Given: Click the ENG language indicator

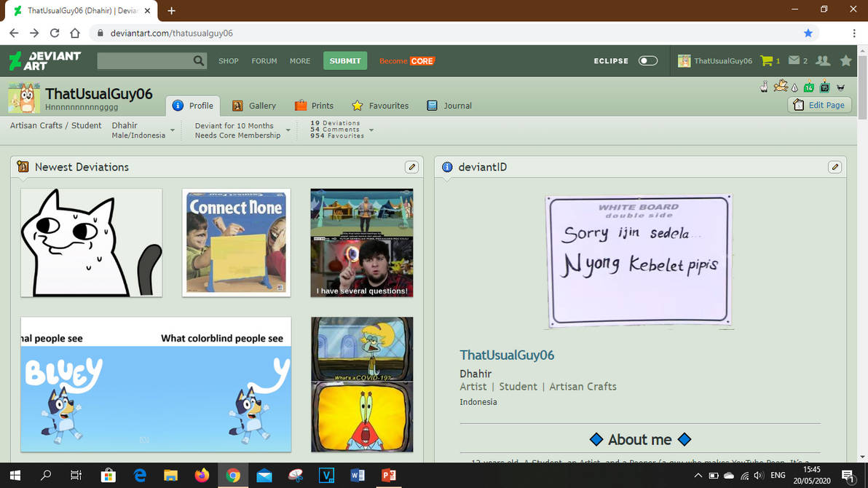Looking at the screenshot, I should point(778,476).
